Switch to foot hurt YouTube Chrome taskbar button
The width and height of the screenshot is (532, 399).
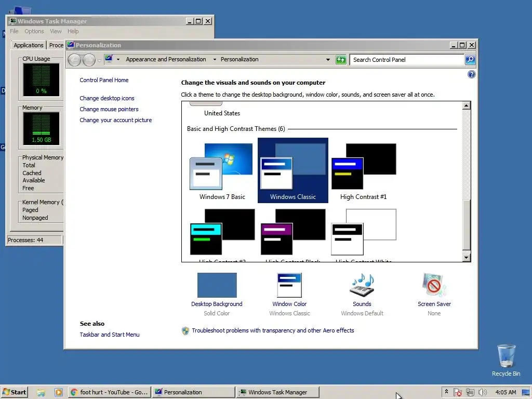point(109,392)
